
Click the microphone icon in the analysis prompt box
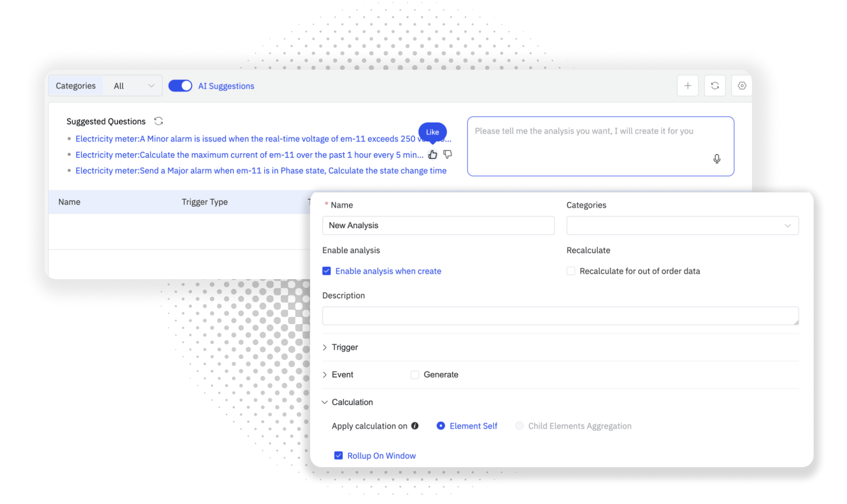pos(717,158)
